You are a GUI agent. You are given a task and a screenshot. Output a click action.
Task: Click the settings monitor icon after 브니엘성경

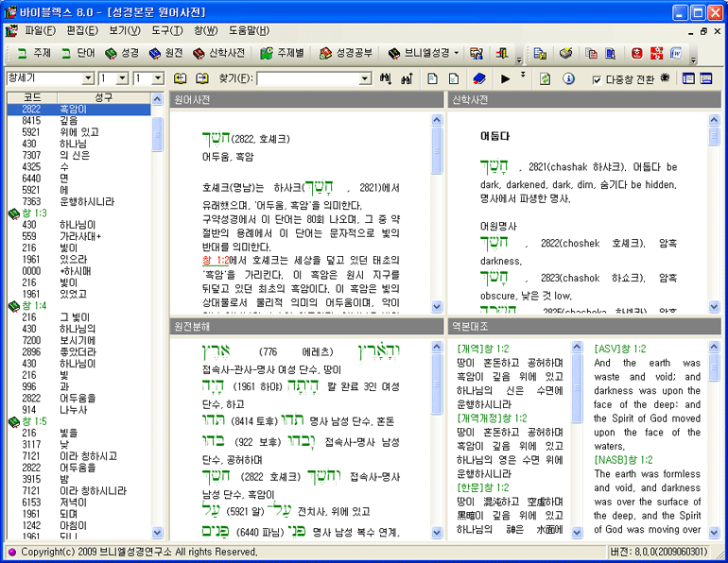point(477,53)
